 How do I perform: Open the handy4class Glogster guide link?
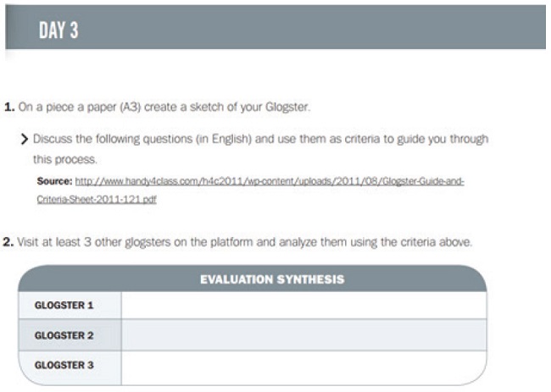[270, 182]
